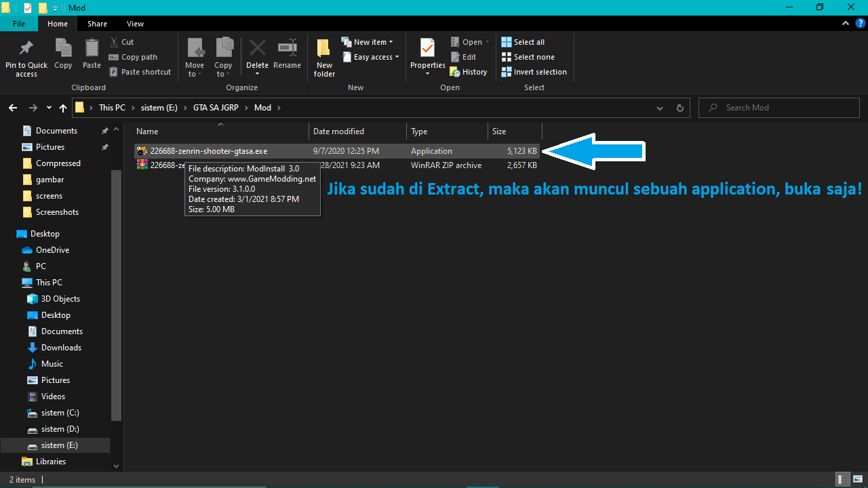
Task: Switch to Large icons view
Action: pyautogui.click(x=856, y=480)
